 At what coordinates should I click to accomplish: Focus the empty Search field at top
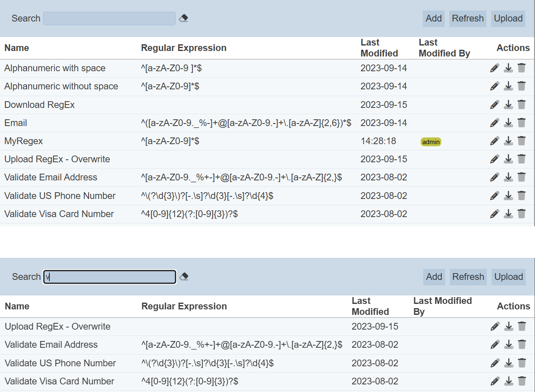pyautogui.click(x=109, y=19)
